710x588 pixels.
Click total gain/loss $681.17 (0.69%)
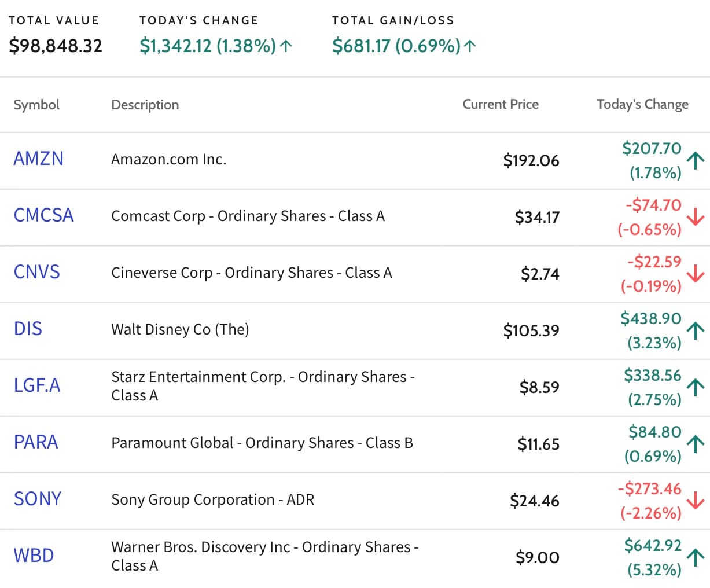tap(396, 46)
